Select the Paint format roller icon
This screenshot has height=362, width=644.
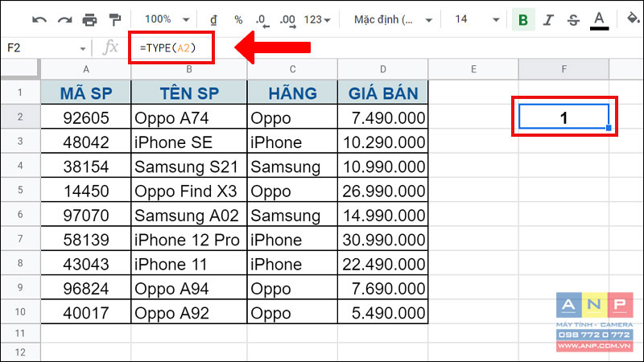[x=115, y=19]
